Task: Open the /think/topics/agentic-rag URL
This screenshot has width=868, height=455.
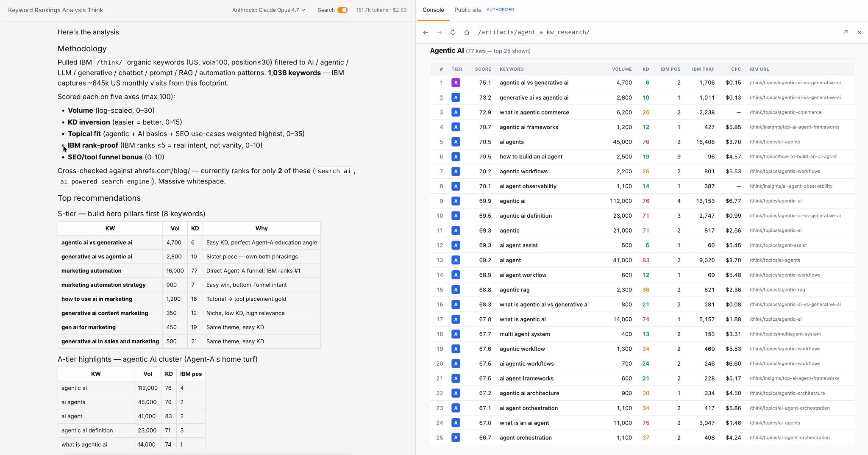Action: click(x=777, y=290)
